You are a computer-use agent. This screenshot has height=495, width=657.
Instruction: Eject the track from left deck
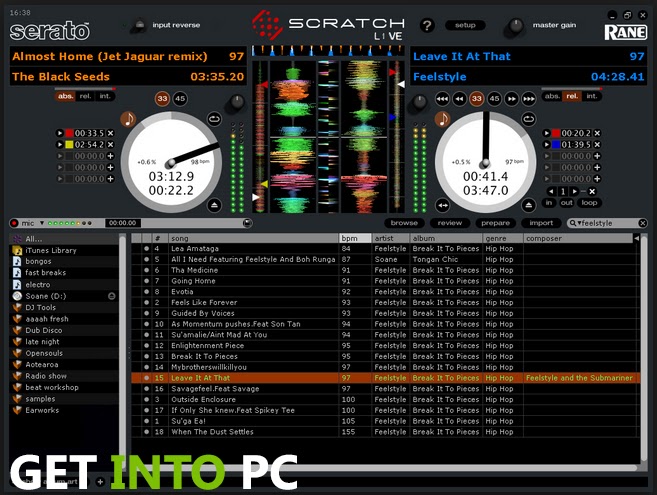click(x=215, y=205)
